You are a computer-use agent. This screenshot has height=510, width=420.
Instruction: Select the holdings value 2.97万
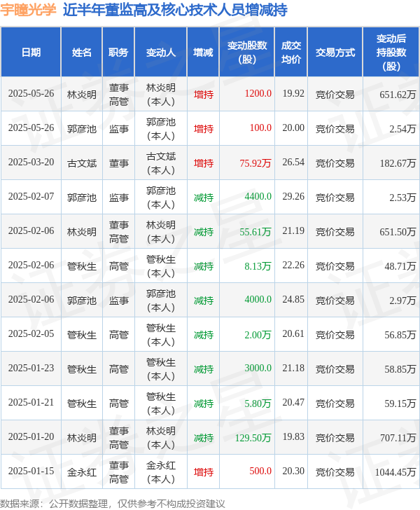tap(402, 301)
